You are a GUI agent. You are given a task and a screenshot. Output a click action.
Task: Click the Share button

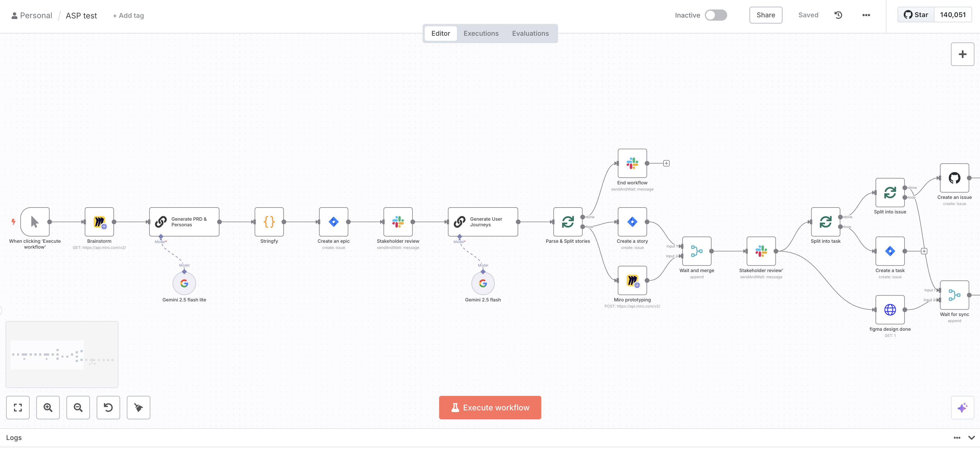coord(765,15)
